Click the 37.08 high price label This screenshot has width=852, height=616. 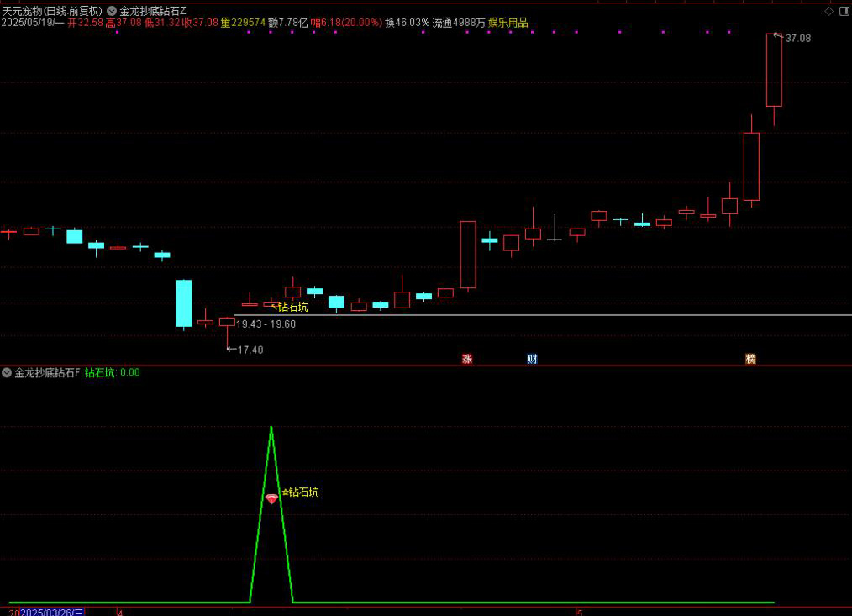click(797, 38)
